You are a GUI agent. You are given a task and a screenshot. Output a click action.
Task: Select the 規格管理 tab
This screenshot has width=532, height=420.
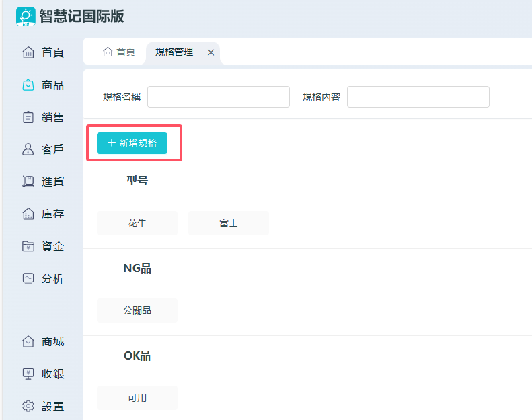[x=174, y=52]
